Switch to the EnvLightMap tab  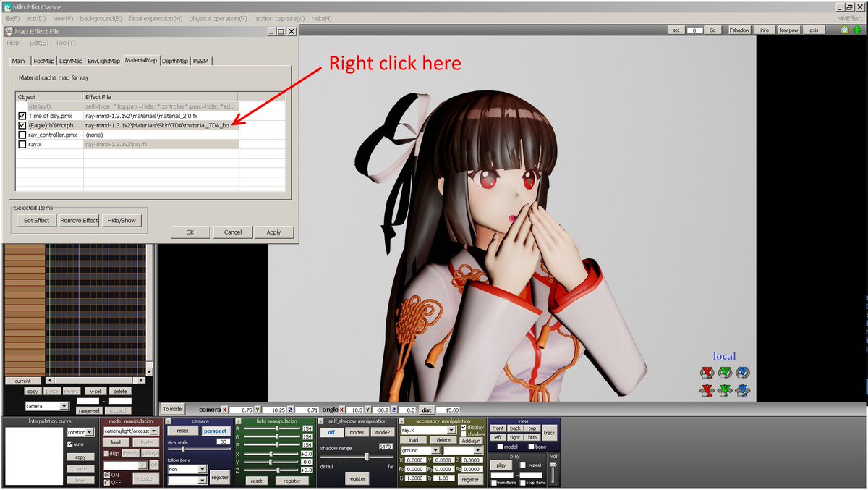[x=103, y=61]
